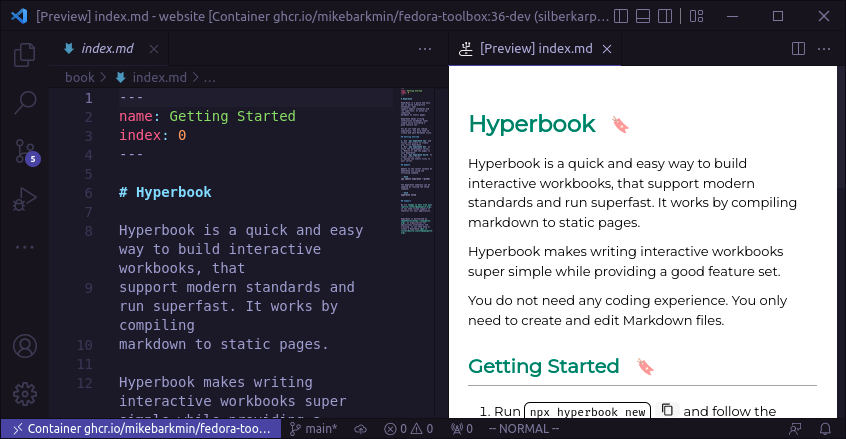846x439 pixels.
Task: Open the Run and Debug view
Action: (24, 199)
